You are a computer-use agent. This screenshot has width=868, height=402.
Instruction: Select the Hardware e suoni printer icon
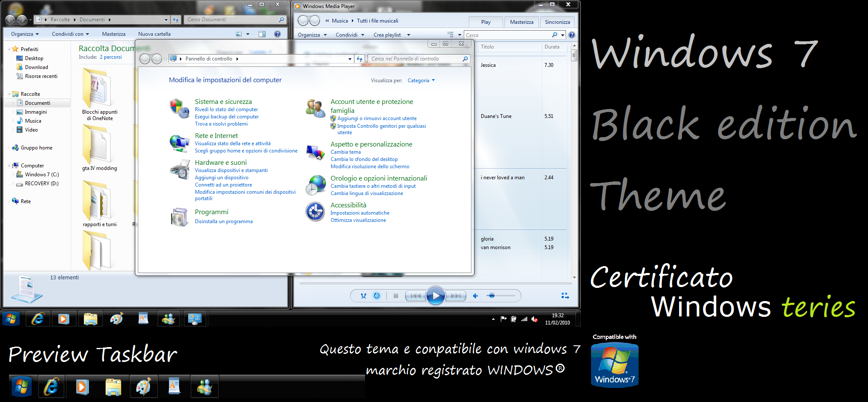click(180, 169)
